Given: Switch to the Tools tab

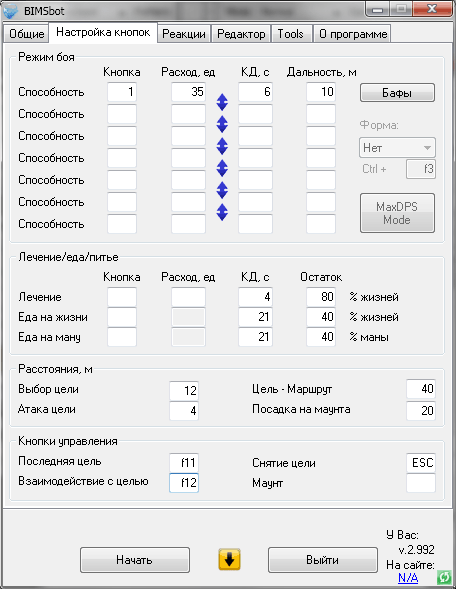Looking at the screenshot, I should pos(290,34).
